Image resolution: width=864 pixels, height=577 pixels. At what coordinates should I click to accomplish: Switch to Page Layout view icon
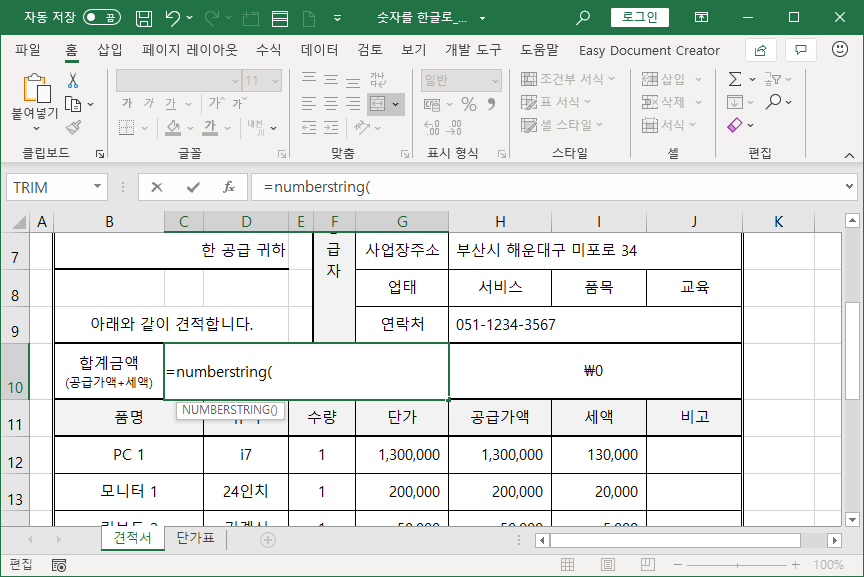click(x=608, y=564)
